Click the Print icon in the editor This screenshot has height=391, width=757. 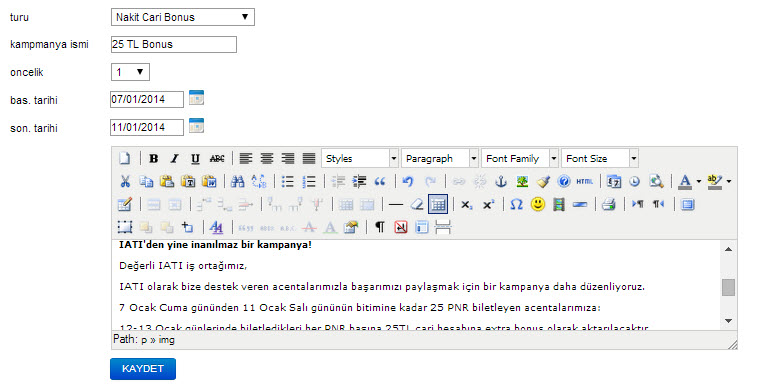[x=609, y=205]
